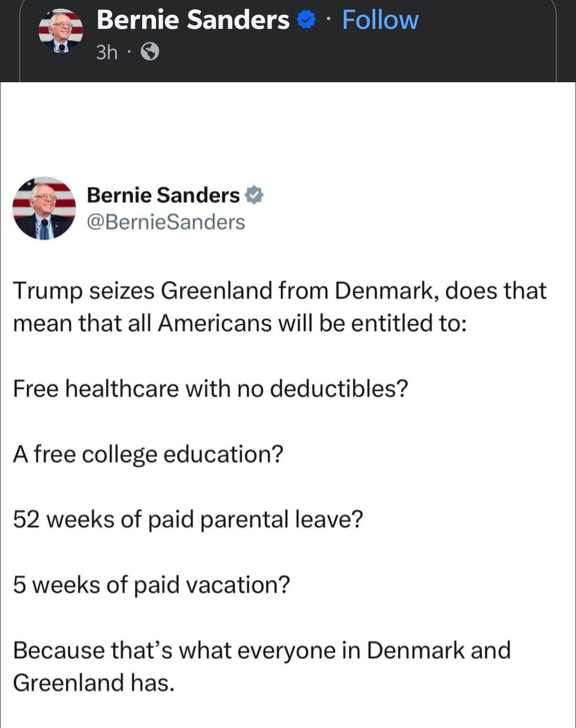Viewport: 576px width, 728px height.
Task: Click the 'mean that all Americans' line
Action: pyautogui.click(x=240, y=324)
